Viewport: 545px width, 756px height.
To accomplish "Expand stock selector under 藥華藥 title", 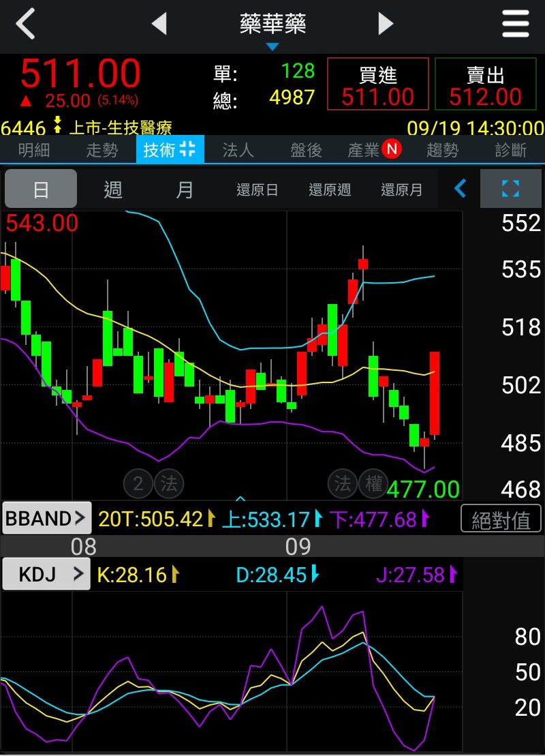I will pos(272,47).
